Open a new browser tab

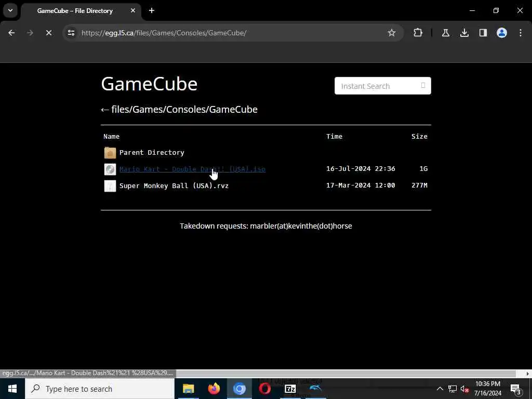pos(152,10)
